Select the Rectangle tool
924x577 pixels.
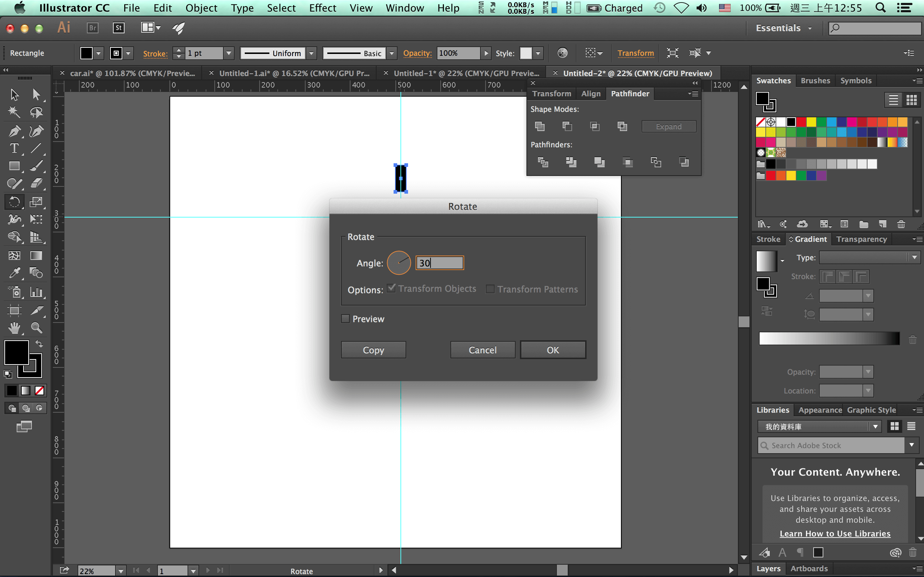[x=14, y=166]
